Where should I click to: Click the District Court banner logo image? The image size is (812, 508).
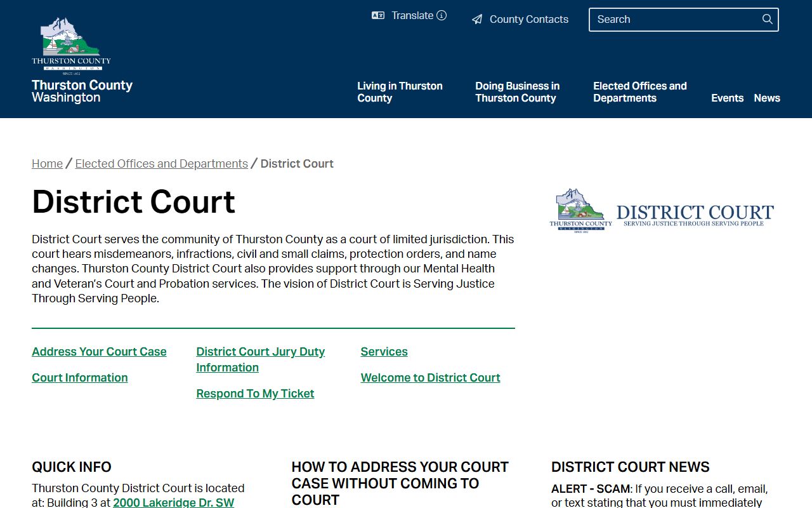662,211
